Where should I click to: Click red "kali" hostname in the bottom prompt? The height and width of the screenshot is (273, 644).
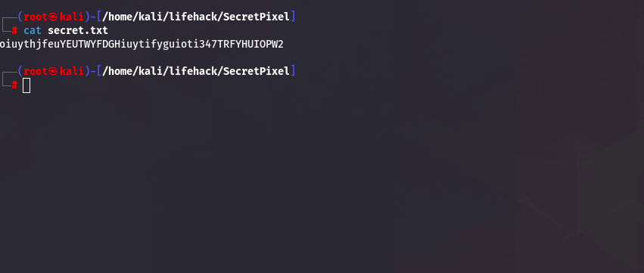pos(72,72)
